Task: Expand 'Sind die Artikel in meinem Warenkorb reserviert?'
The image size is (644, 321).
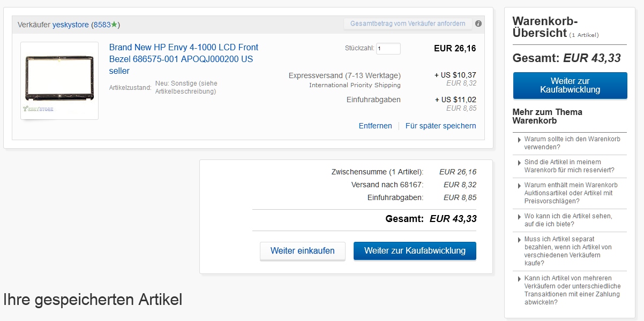Action: pos(570,166)
